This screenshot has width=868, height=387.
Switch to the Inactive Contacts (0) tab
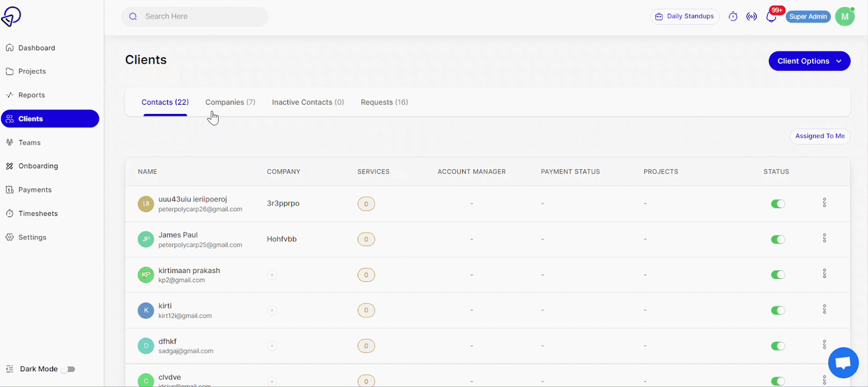[x=308, y=102]
